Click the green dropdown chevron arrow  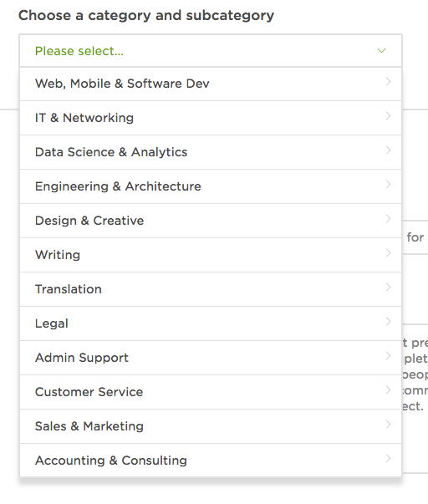click(x=381, y=51)
